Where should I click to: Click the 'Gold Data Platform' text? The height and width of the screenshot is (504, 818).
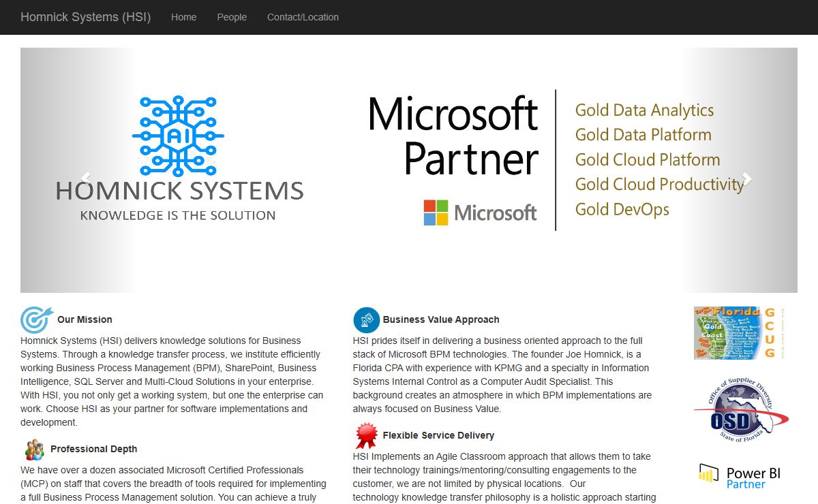tap(643, 135)
